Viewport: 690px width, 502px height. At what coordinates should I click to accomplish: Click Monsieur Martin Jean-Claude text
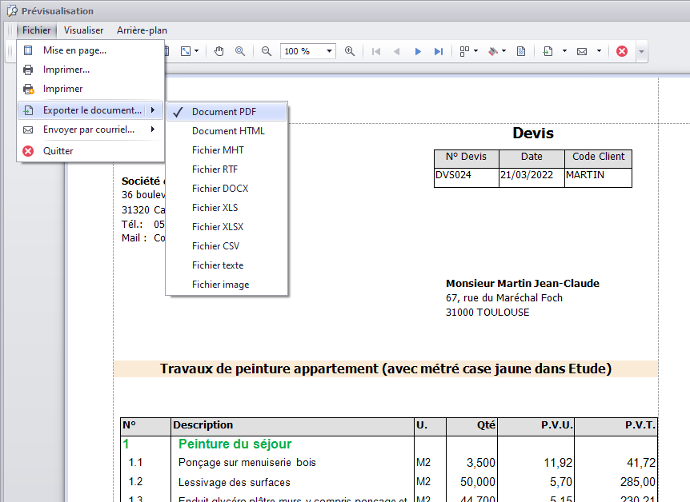[522, 284]
